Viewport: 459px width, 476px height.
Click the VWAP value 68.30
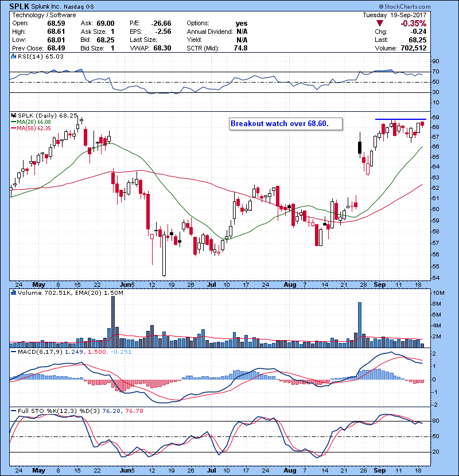[x=162, y=48]
